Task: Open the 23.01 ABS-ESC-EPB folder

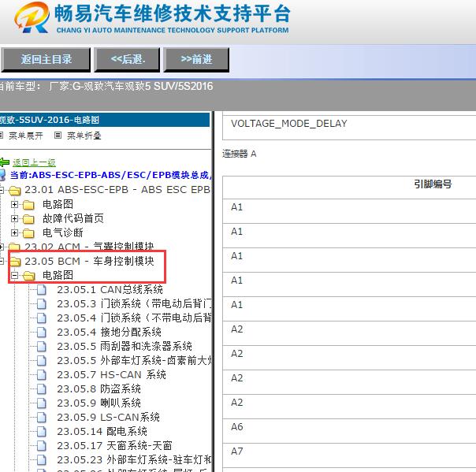Action: click(117, 190)
